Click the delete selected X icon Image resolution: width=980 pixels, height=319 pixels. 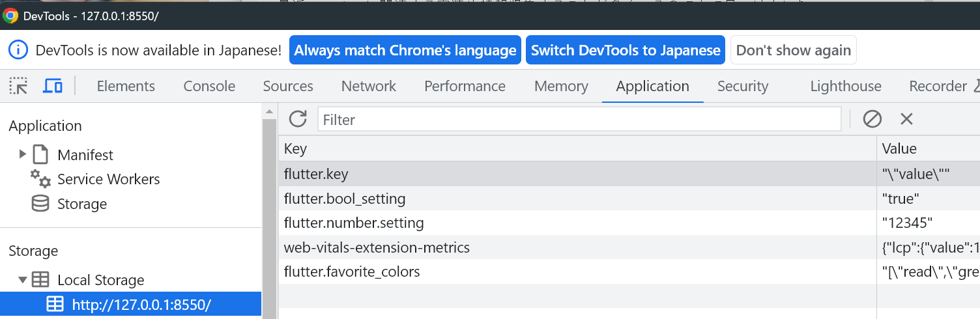906,118
